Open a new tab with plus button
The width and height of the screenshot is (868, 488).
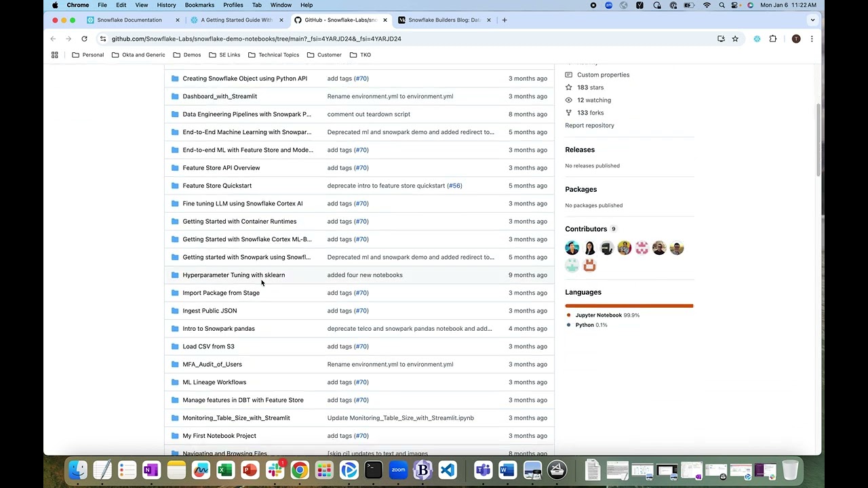click(x=505, y=20)
